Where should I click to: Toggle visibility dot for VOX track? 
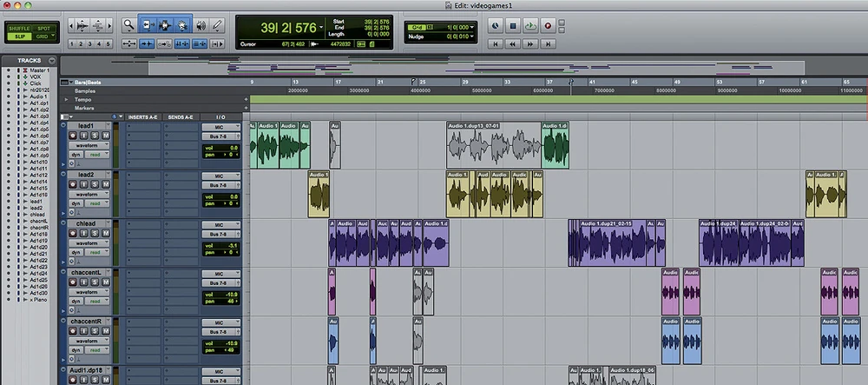pos(9,77)
